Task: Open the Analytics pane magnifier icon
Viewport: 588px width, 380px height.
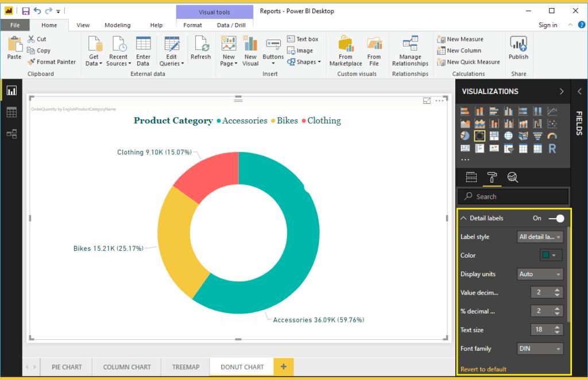Action: pos(512,177)
